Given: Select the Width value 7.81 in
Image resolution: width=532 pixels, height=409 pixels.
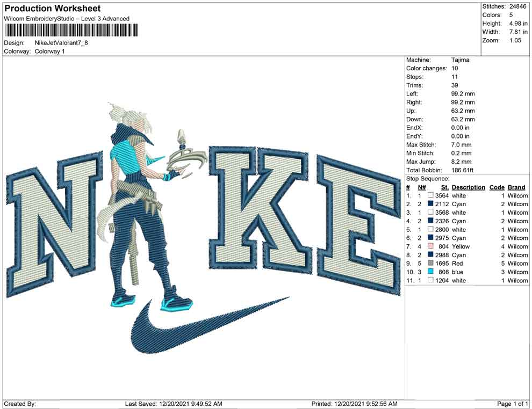Looking at the screenshot, I should (x=518, y=32).
